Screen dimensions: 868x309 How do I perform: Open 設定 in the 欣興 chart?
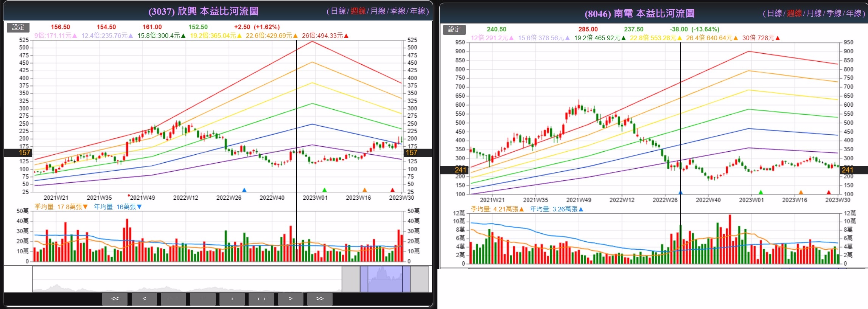18,27
